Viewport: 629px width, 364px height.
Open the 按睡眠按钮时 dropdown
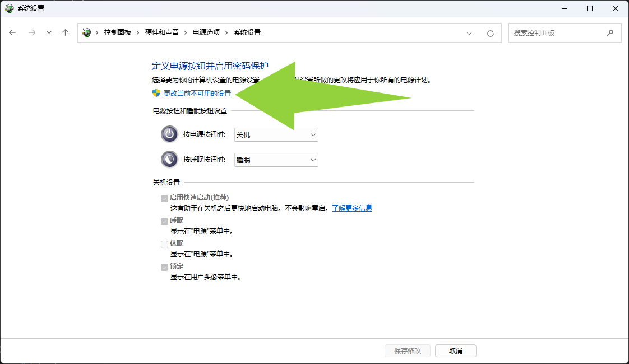(276, 160)
